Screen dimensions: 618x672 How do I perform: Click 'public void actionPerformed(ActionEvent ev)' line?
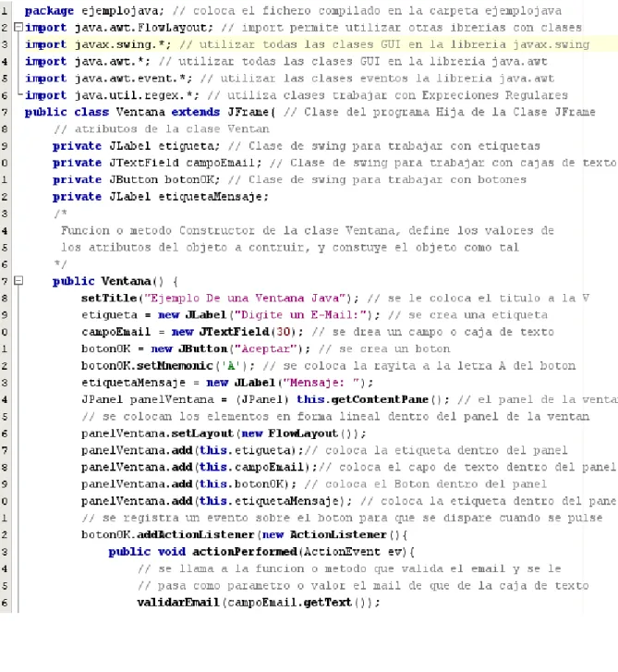pyautogui.click(x=261, y=552)
